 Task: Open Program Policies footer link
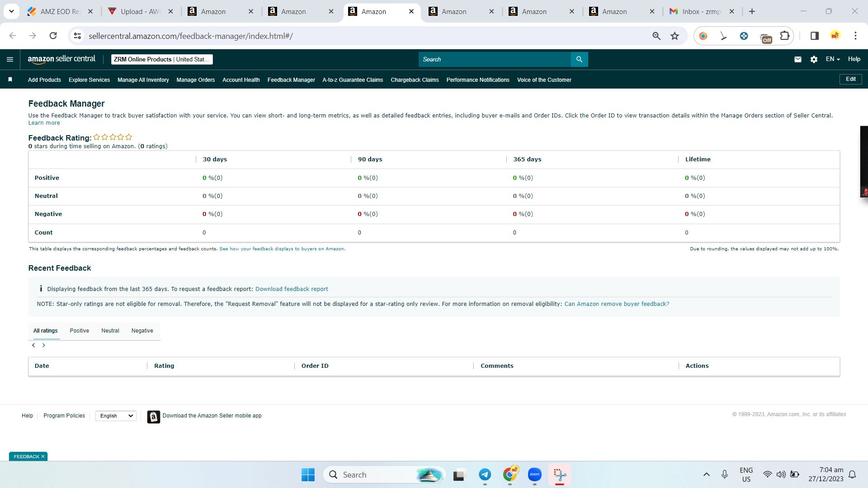tap(64, 416)
